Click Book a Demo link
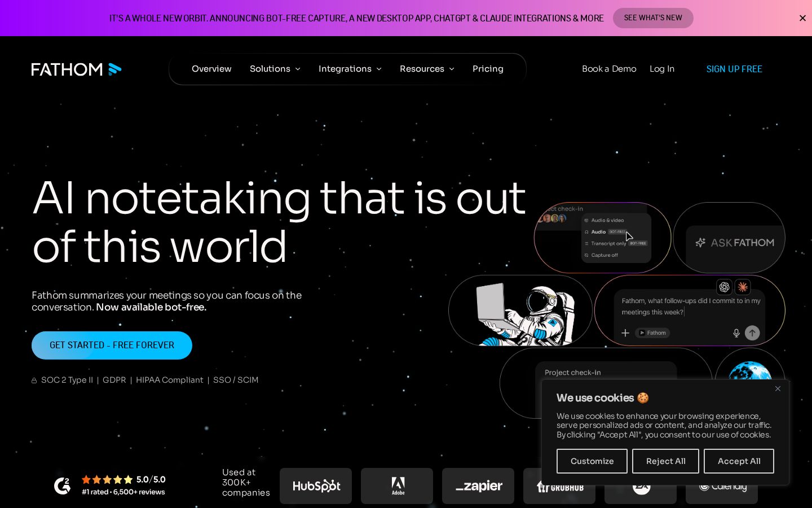 click(x=609, y=69)
